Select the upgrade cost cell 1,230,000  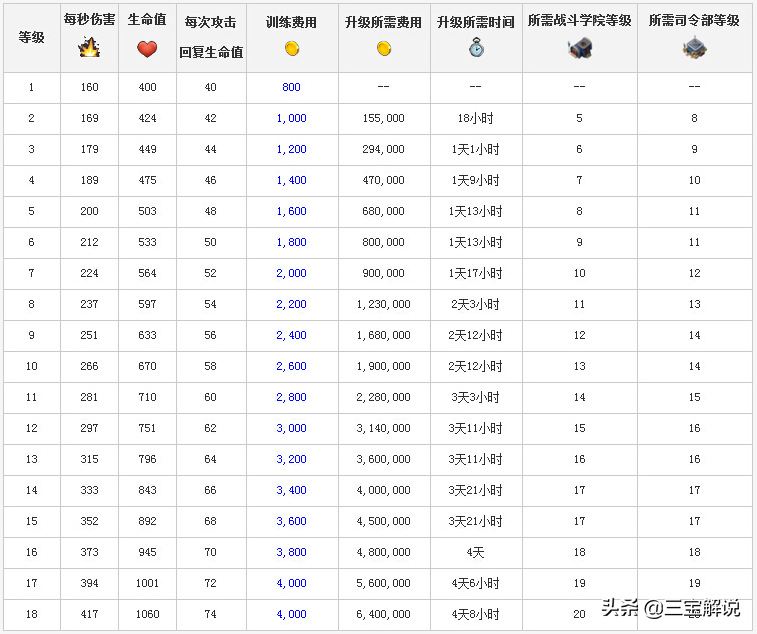pos(384,304)
